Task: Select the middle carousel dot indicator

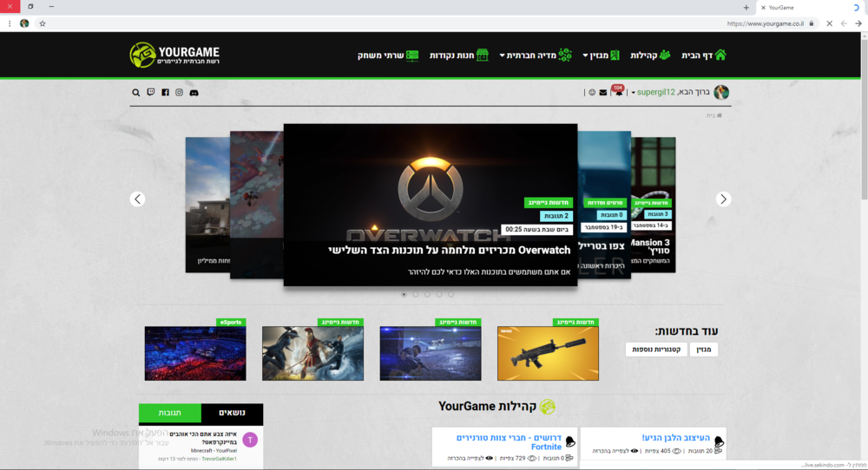Action: [428, 295]
